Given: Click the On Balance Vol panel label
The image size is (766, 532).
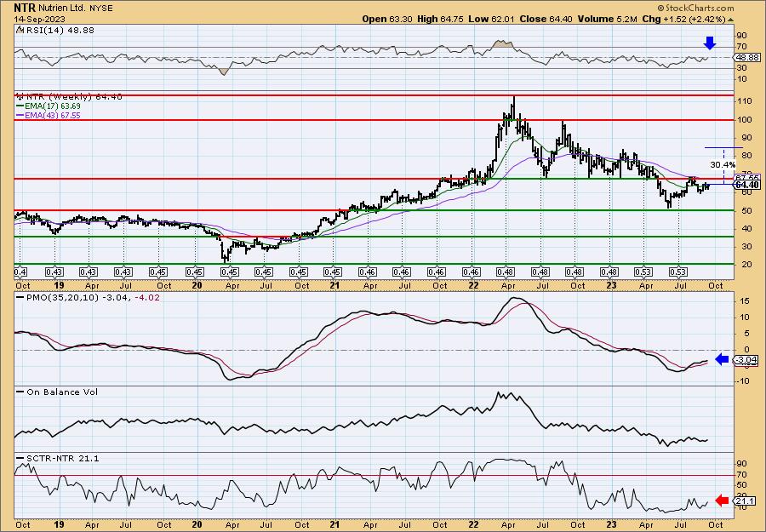Looking at the screenshot, I should coord(62,392).
